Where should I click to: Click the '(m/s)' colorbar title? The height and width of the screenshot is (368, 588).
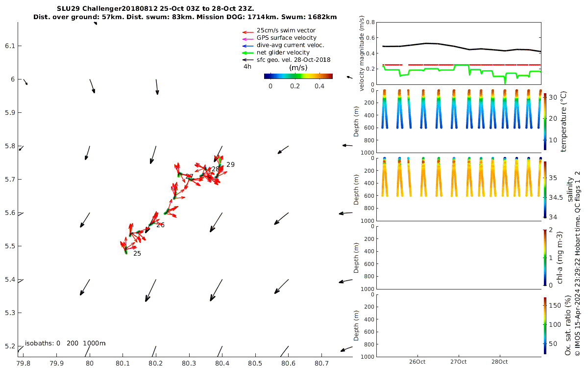pos(298,68)
